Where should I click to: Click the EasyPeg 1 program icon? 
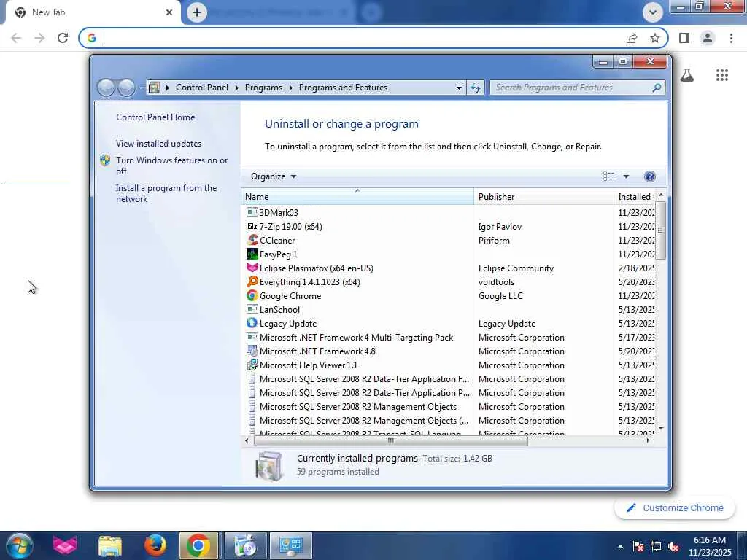[252, 254]
